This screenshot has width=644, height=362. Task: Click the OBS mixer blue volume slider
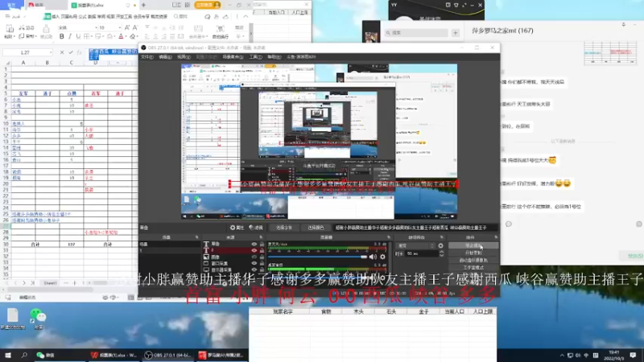[x=317, y=257]
